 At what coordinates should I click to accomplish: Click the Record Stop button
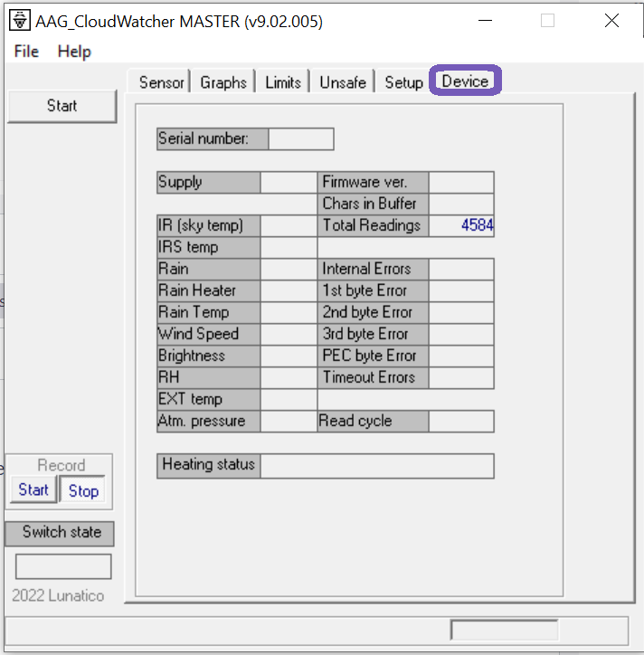[x=83, y=490]
